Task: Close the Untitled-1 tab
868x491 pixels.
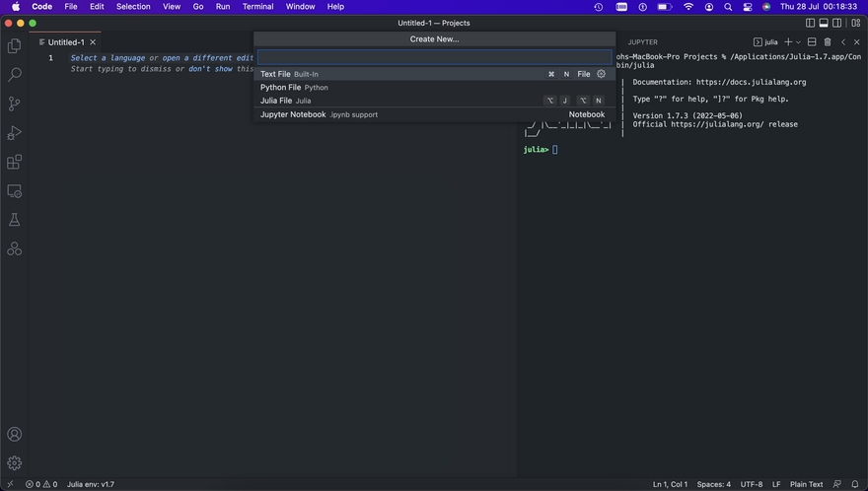Action: coord(93,42)
